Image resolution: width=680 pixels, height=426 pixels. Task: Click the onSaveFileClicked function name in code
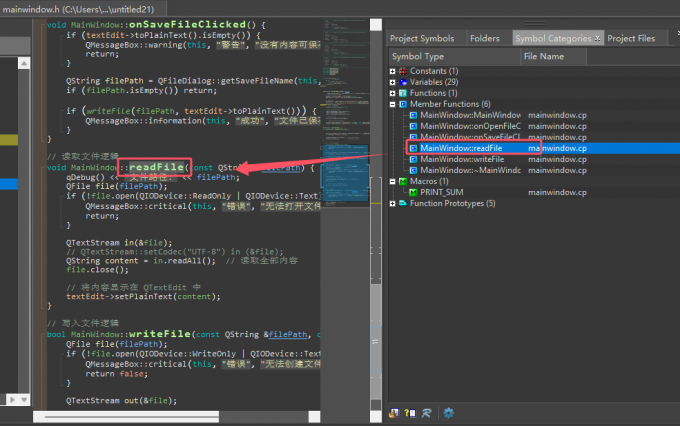(x=187, y=24)
